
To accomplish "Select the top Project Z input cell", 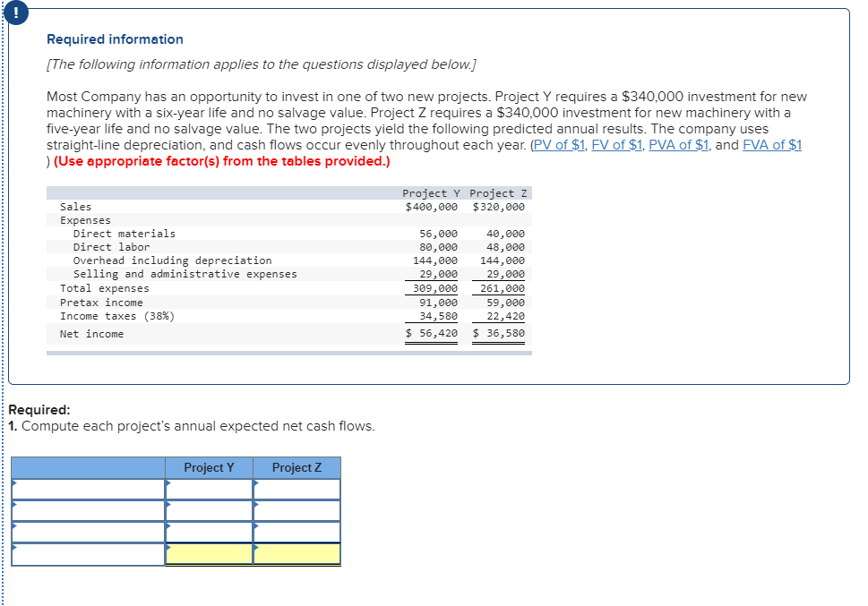I will pos(296,489).
